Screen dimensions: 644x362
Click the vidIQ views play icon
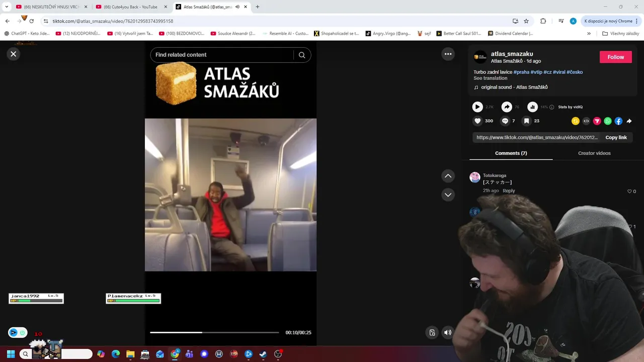(477, 107)
